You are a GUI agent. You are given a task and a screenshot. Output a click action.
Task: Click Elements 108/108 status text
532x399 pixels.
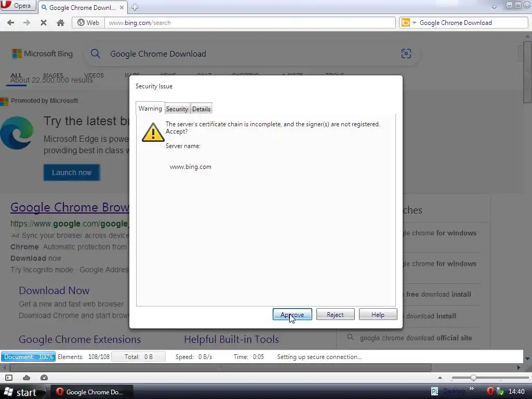tap(84, 356)
